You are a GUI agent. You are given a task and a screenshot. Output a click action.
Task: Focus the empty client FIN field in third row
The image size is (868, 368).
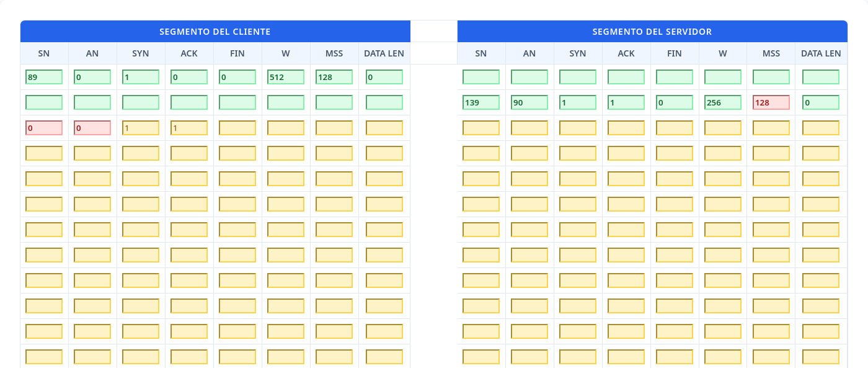click(237, 128)
